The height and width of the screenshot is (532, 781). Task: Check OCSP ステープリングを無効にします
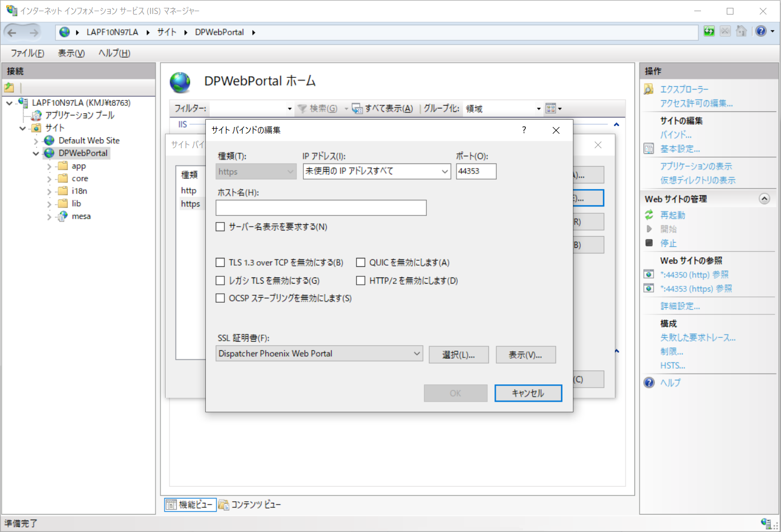[220, 298]
